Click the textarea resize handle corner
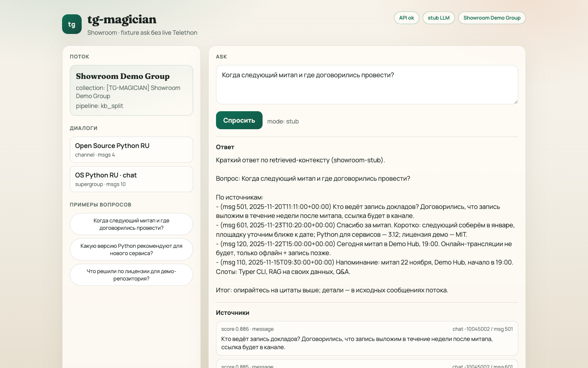The height and width of the screenshot is (368, 588). 516,102
